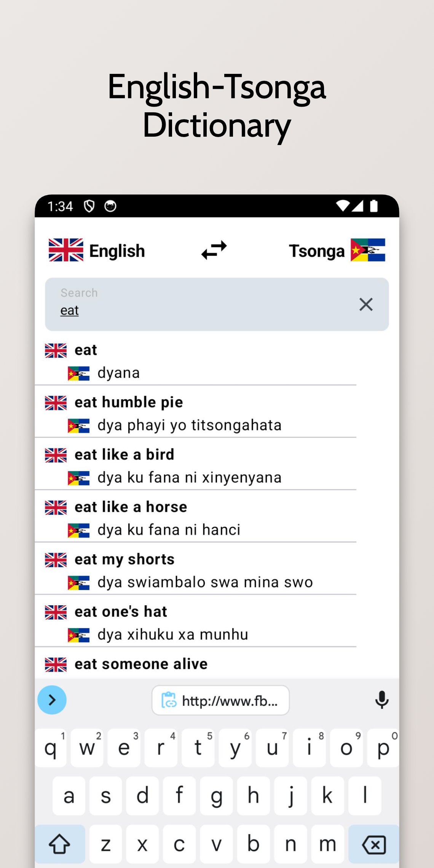The image size is (434, 868).
Task: Tap the search input containing 'eat'
Action: tap(190, 304)
